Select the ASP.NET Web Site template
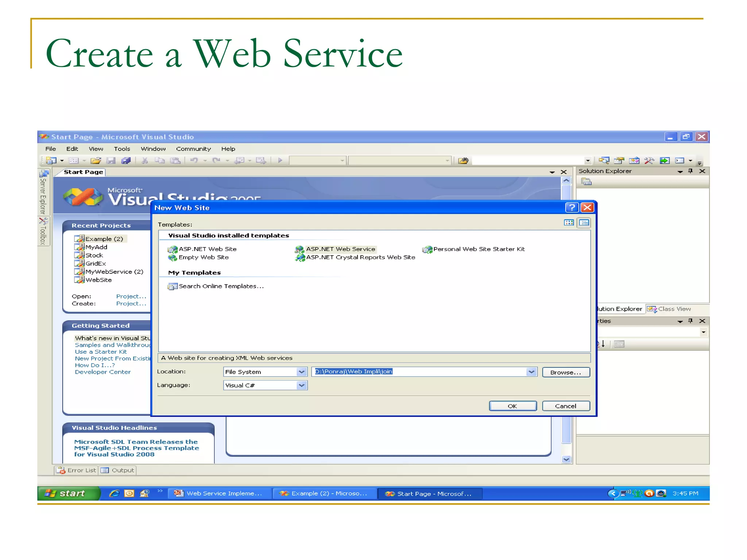This screenshot has width=747, height=560. coord(202,249)
